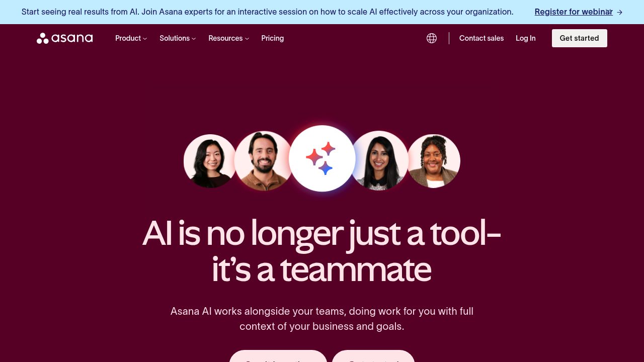The height and width of the screenshot is (362, 644).
Task: Open the Pricing page
Action: click(x=273, y=38)
